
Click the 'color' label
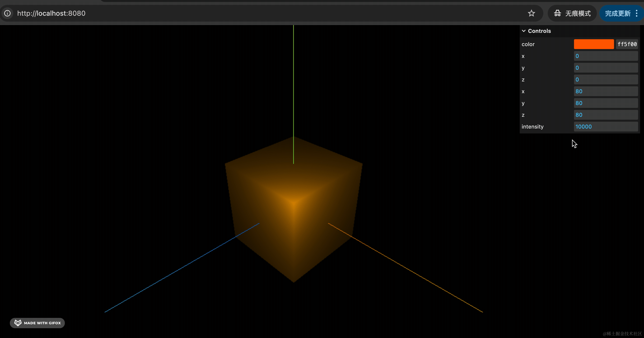click(528, 44)
